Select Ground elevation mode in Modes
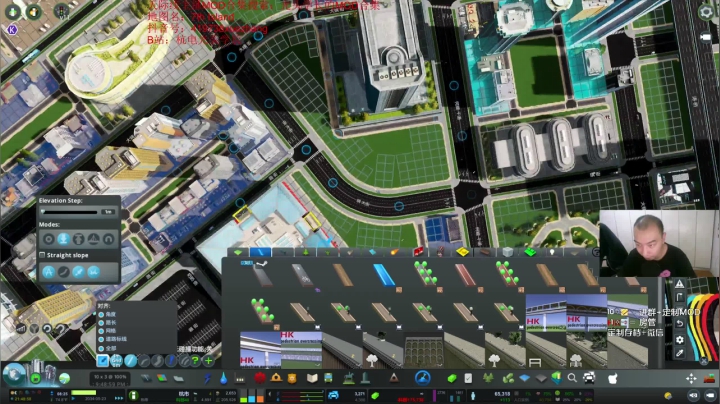 (63, 239)
